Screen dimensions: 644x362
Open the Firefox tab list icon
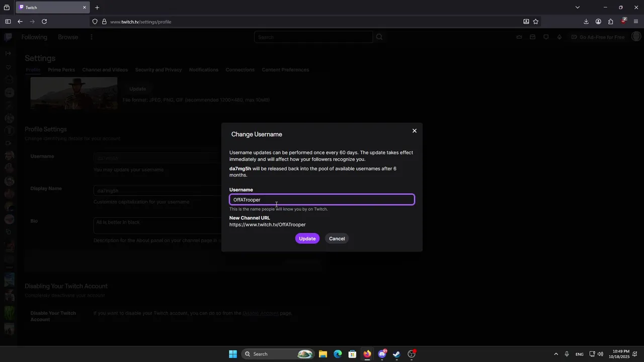coord(7,8)
